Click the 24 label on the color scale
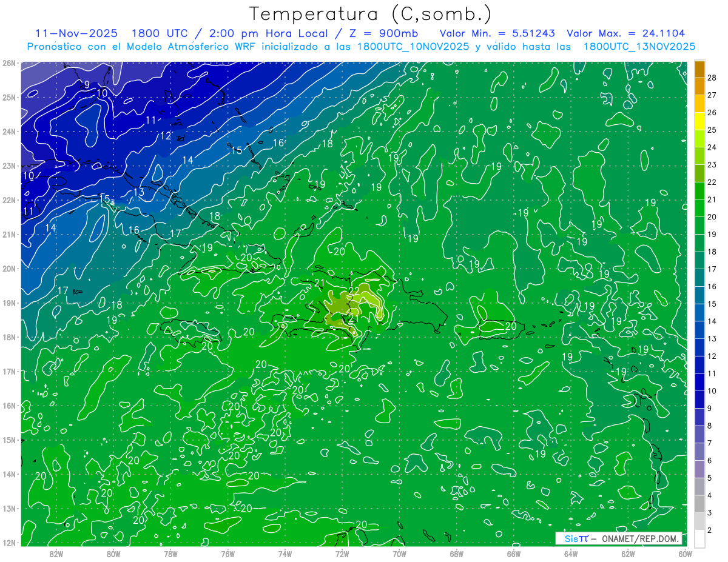Image resolution: width=728 pixels, height=562 pixels. point(712,147)
